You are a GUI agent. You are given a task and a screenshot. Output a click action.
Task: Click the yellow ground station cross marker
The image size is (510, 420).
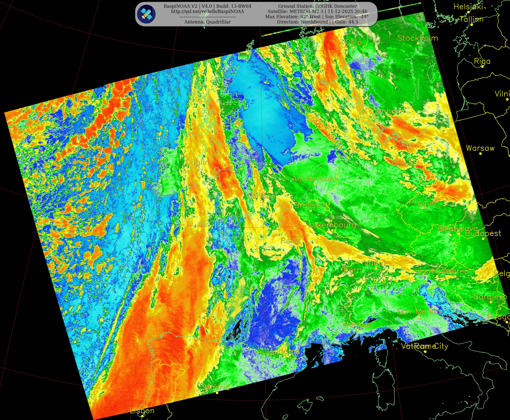tap(253, 166)
